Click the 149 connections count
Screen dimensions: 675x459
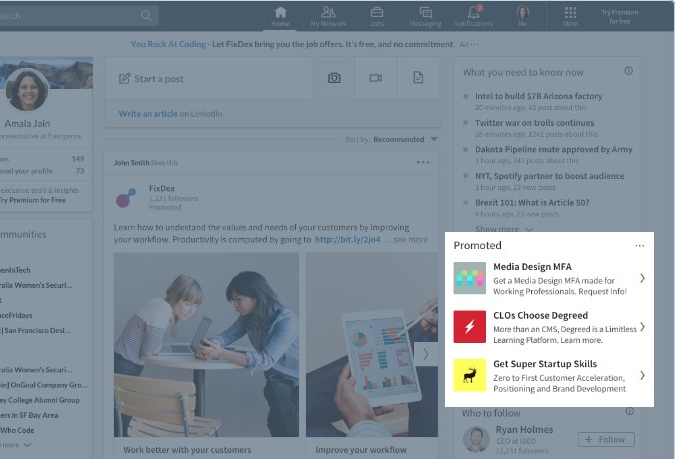coord(78,159)
